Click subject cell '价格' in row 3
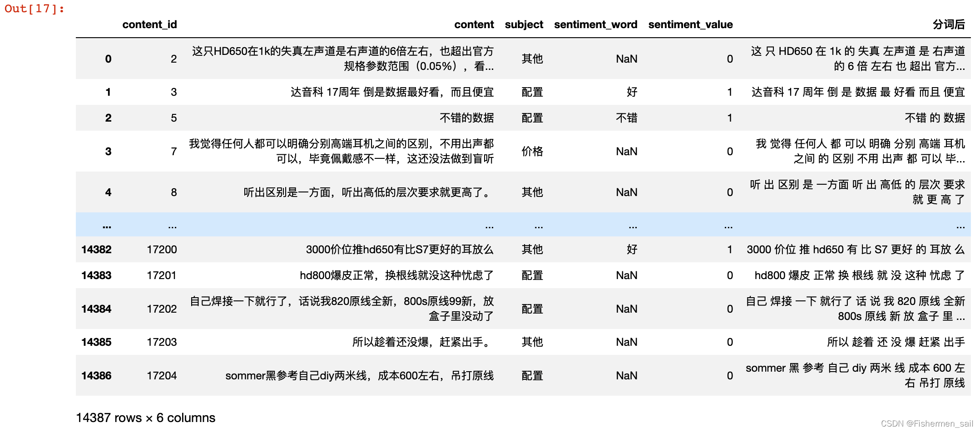 532,152
